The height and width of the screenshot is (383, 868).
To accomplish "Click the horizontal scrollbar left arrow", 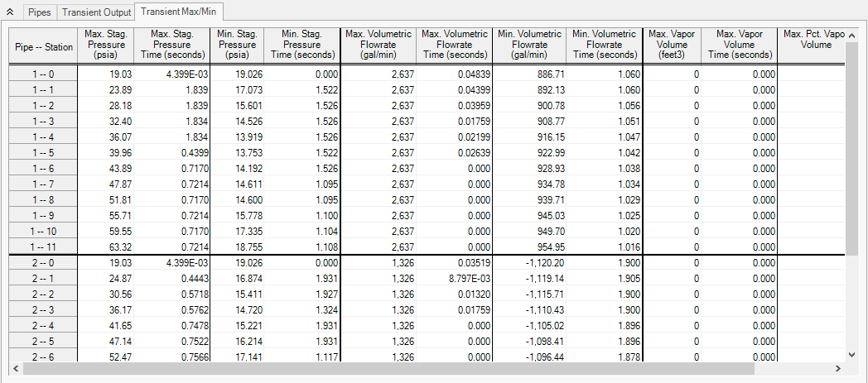I will point(15,367).
